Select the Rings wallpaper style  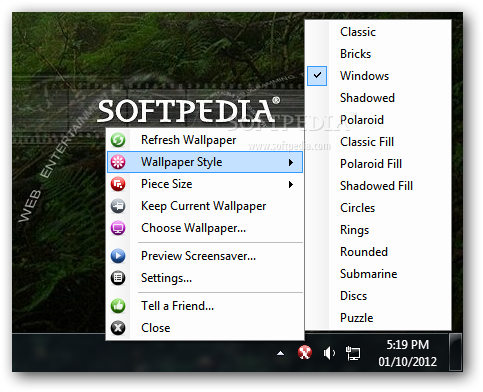pyautogui.click(x=378, y=230)
